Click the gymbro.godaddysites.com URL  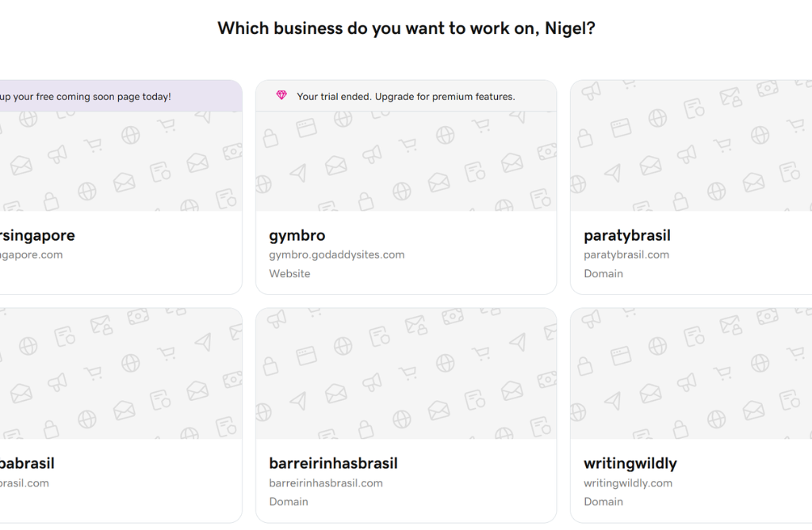pyautogui.click(x=337, y=255)
